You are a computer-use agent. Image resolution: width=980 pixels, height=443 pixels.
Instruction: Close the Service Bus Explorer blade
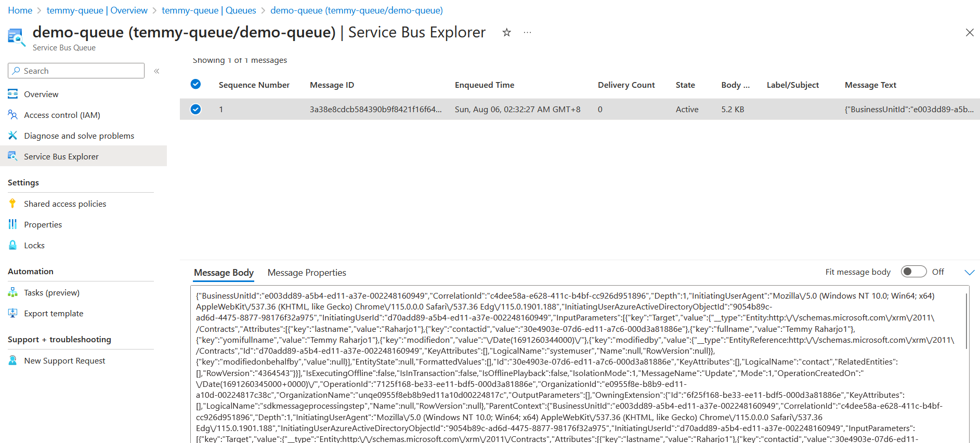click(x=970, y=33)
